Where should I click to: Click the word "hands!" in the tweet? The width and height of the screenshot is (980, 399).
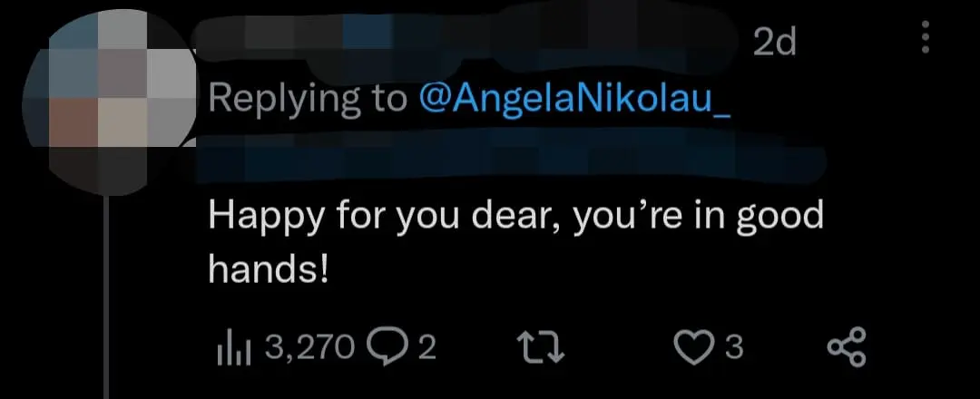(268, 270)
